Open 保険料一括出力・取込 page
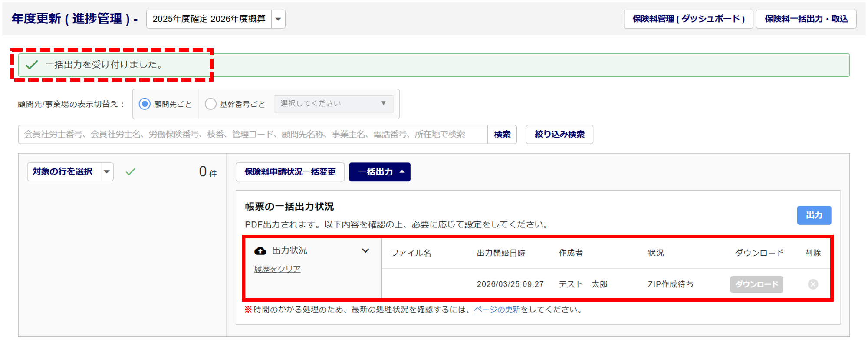Image resolution: width=868 pixels, height=346 pixels. (x=806, y=19)
